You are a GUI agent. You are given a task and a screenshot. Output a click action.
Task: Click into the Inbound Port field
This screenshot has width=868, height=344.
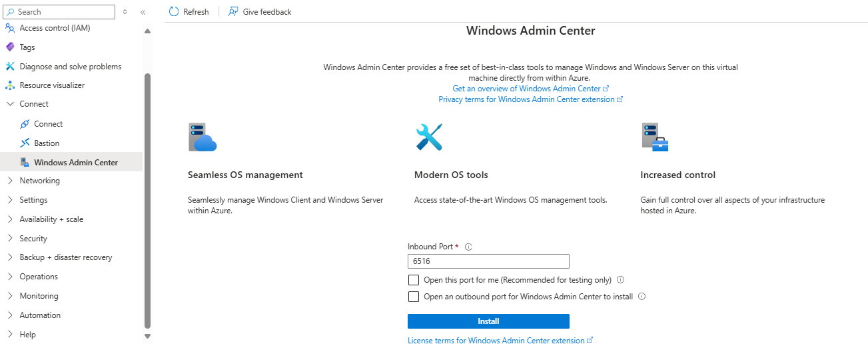point(488,261)
